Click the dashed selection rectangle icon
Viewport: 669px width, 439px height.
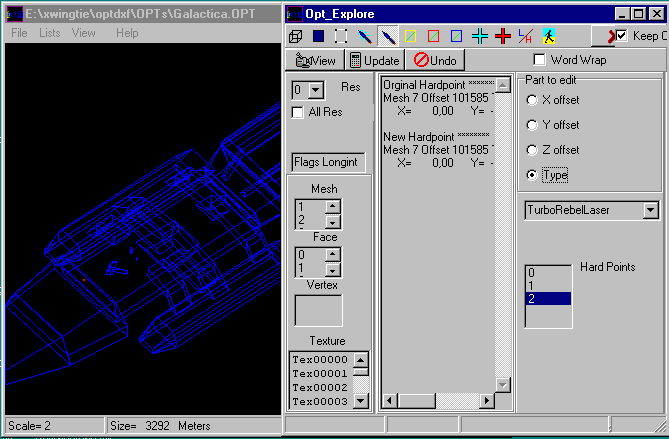tap(341, 37)
